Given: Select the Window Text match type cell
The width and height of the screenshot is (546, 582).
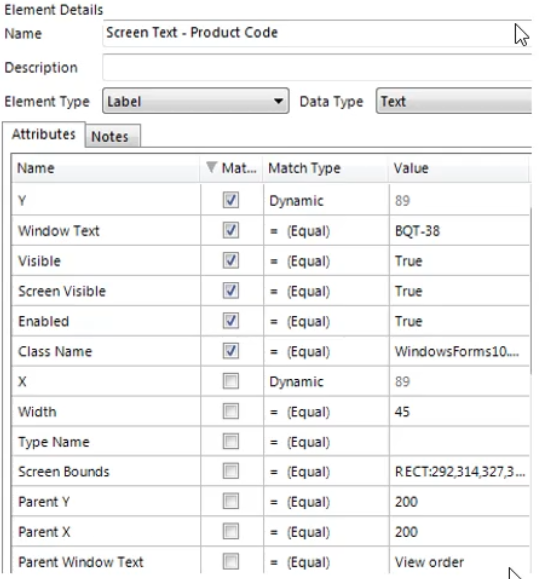Looking at the screenshot, I should [326, 231].
